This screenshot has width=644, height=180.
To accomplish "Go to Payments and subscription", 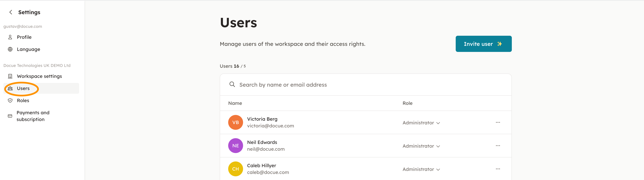I will coord(33,116).
